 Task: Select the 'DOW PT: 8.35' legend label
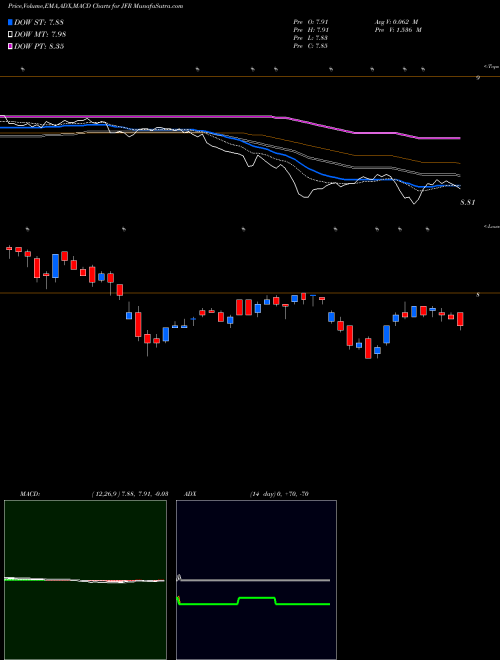pos(39,46)
